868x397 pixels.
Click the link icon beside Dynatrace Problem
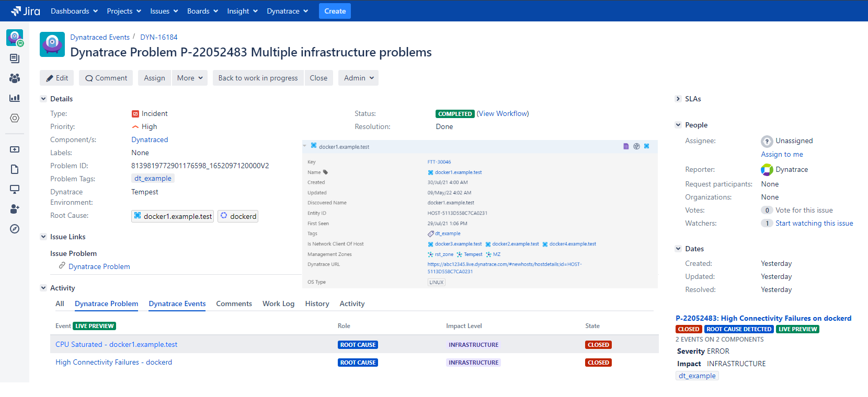(62, 266)
